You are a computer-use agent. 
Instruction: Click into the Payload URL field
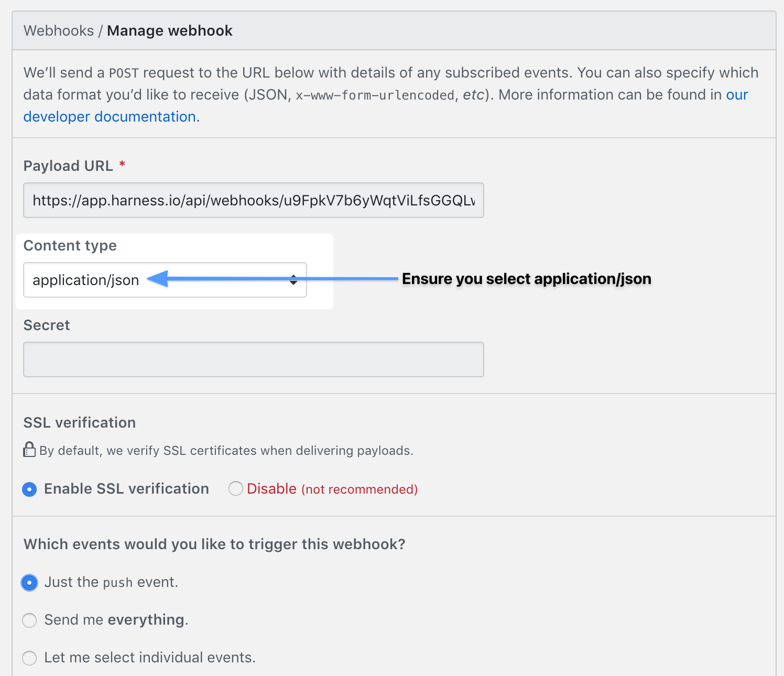[x=254, y=200]
